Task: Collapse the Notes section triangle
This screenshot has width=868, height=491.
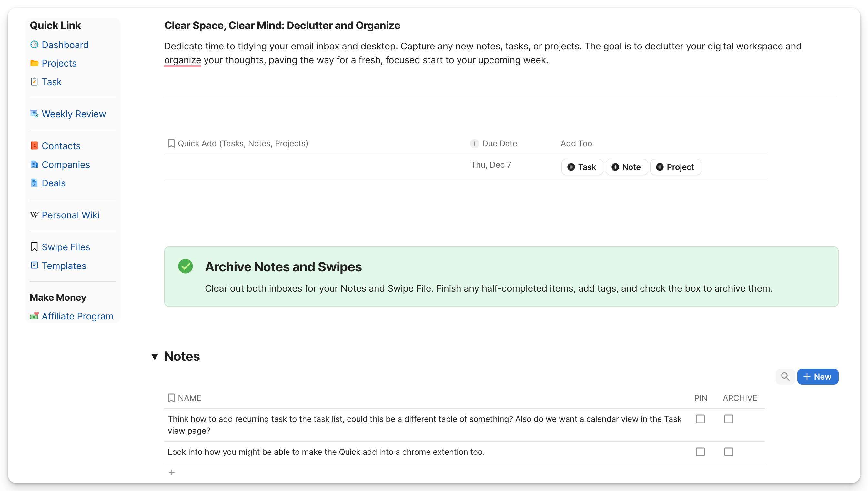Action: click(155, 356)
